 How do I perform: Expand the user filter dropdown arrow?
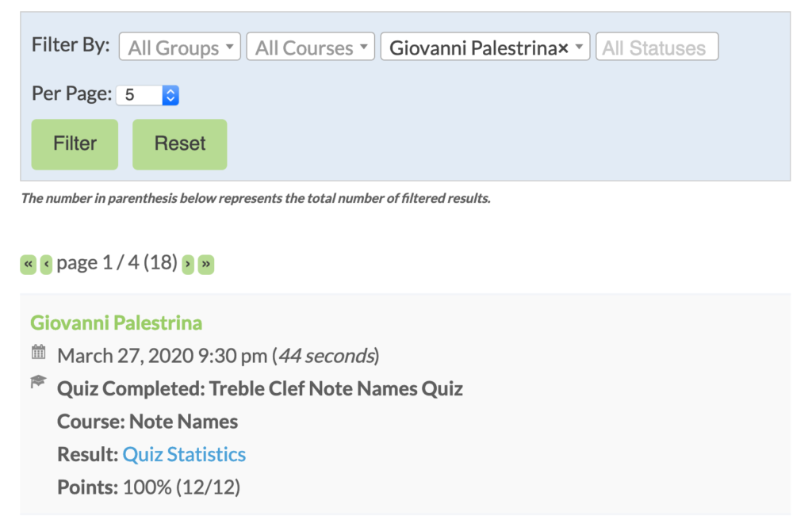(x=580, y=48)
